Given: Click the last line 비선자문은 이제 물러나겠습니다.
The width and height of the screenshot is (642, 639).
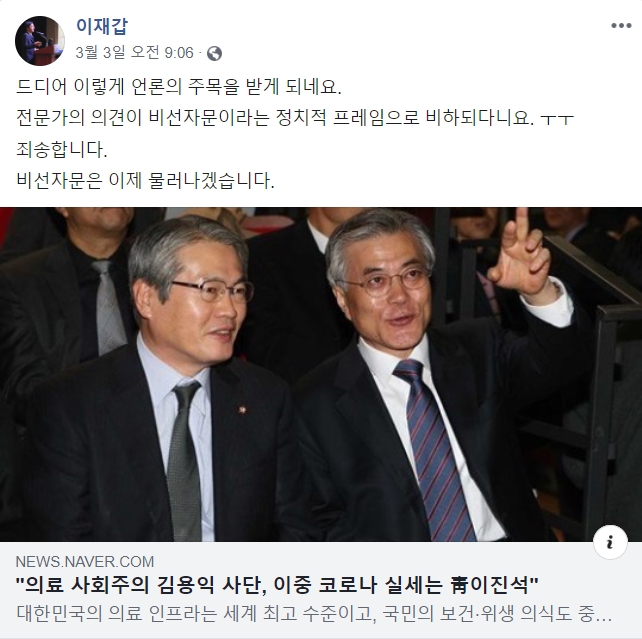Looking at the screenshot, I should pyautogui.click(x=145, y=180).
